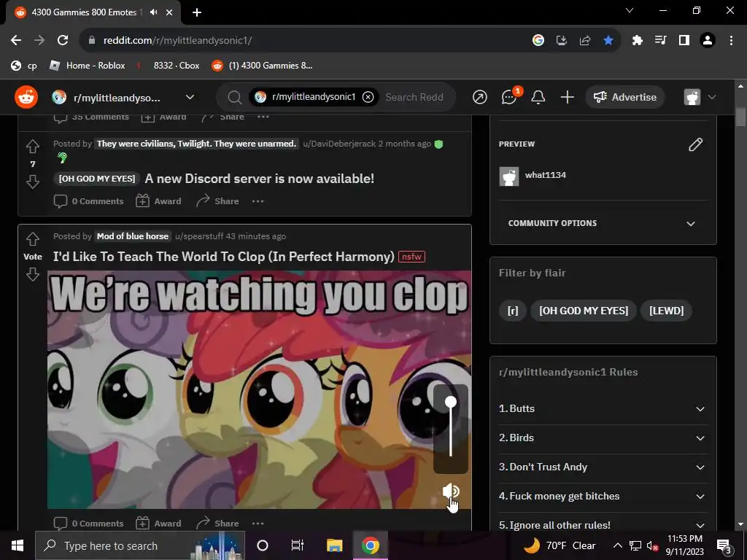The image size is (747, 560).
Task: Edit preview with pencil icon
Action: 695,144
